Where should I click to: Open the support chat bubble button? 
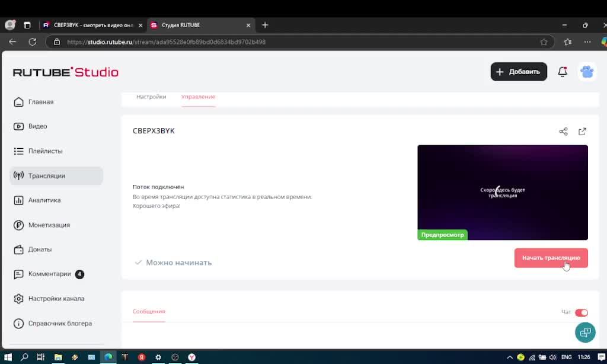click(x=585, y=332)
